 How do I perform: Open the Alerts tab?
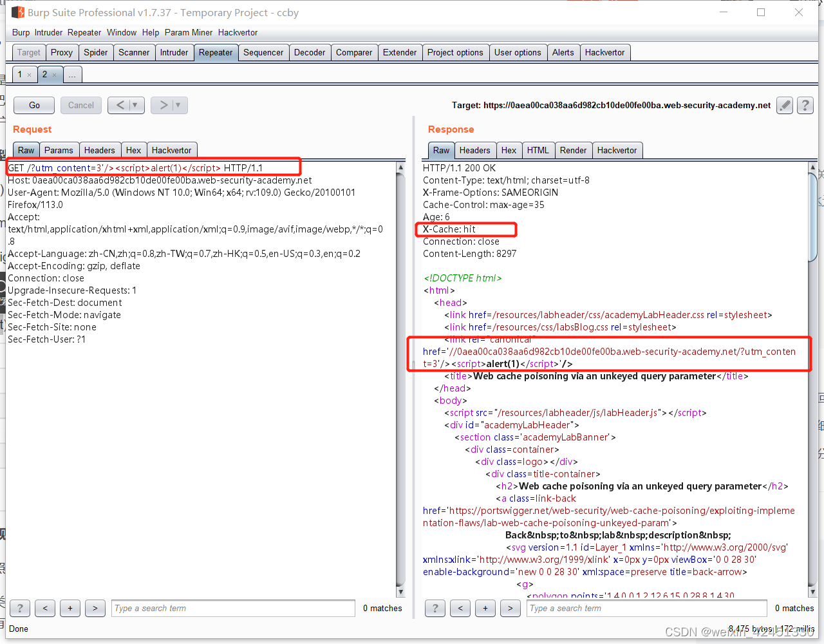click(x=563, y=53)
